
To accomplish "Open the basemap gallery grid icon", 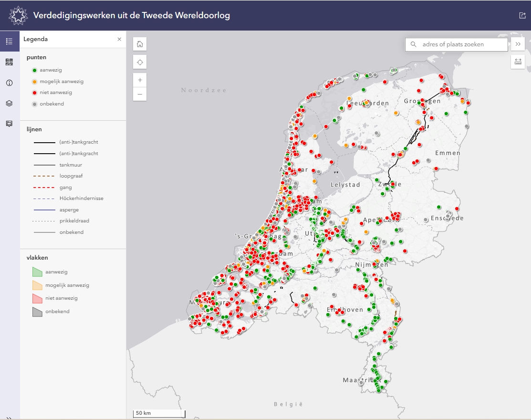I will point(9,62).
